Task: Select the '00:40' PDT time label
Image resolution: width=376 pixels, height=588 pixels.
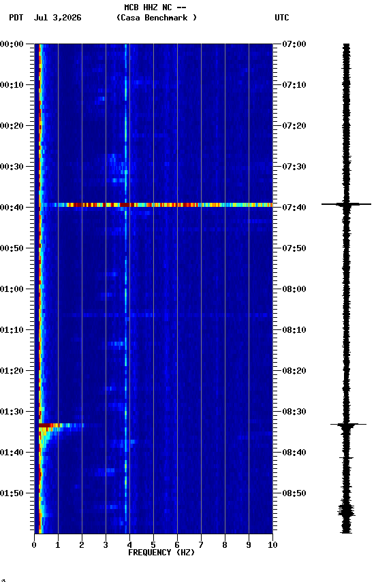Action: click(x=12, y=208)
